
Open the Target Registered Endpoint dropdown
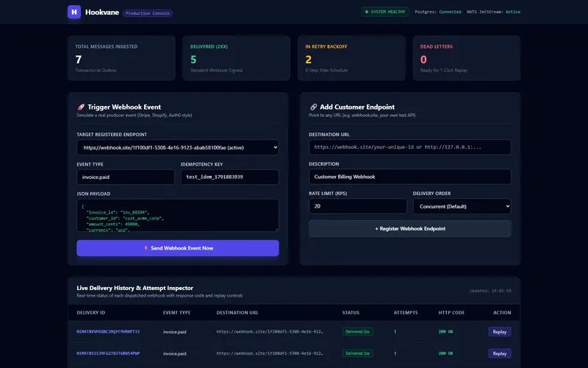point(178,148)
